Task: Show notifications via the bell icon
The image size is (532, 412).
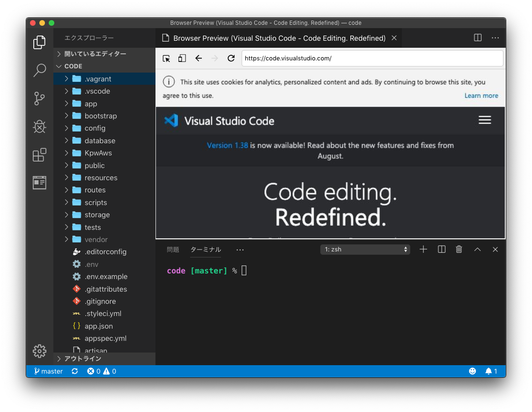Action: tap(491, 371)
